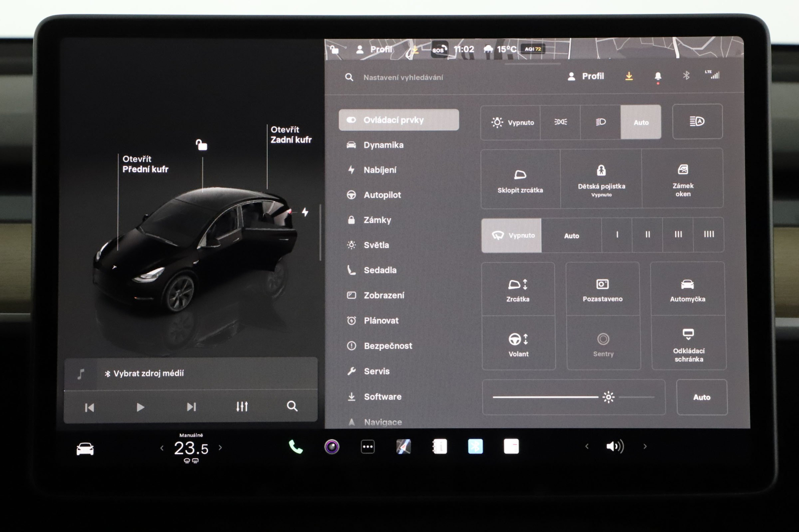Tap the Bluetooth icon in top bar
The width and height of the screenshot is (799, 532).
(686, 76)
